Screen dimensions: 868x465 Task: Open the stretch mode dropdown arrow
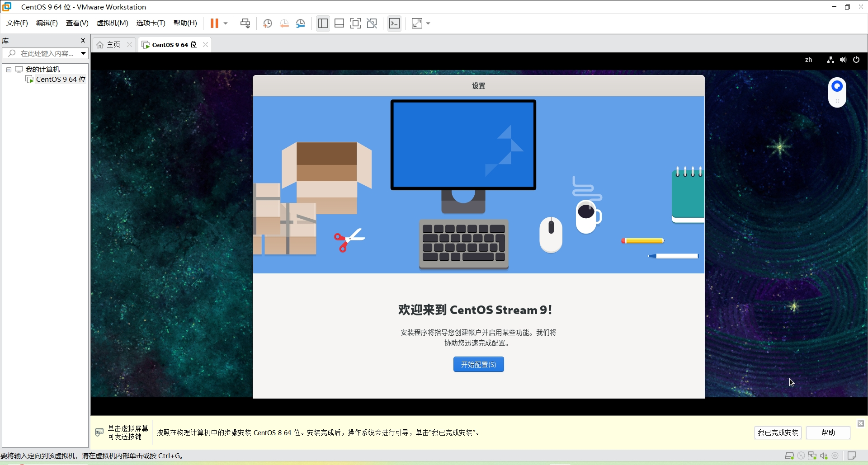point(428,23)
